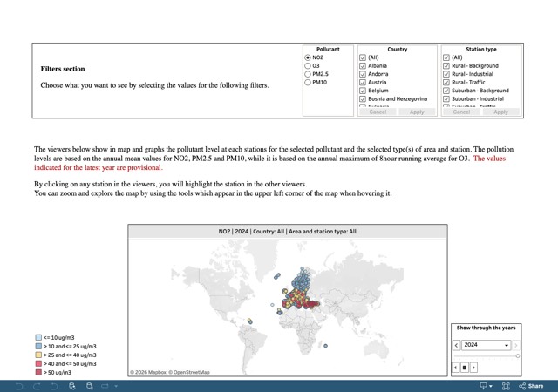Image resolution: width=558 pixels, height=392 pixels.
Task: Go to the previous year using the left chevron
Action: pyautogui.click(x=456, y=345)
